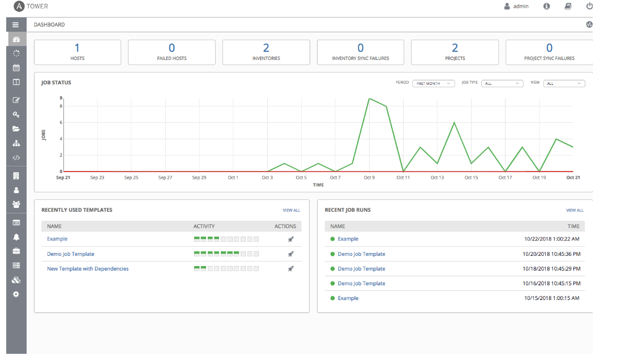Viewport: 621px width, 364px height.
Task: Open the My View columns icon
Action: pos(16,82)
